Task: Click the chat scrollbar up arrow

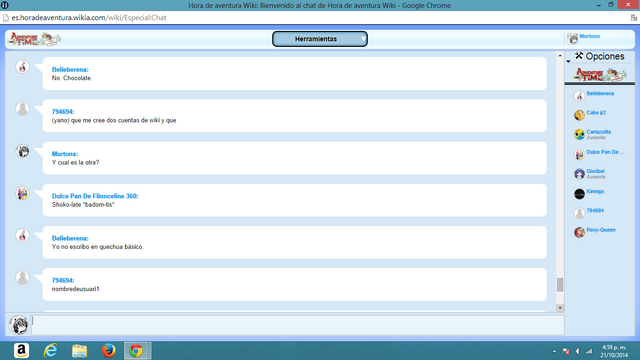Action: 560,56
